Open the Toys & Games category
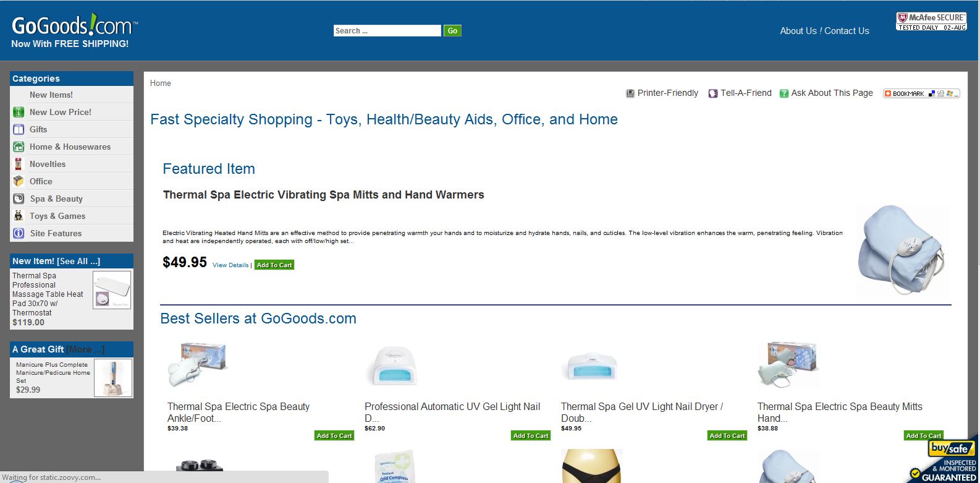Screen dimensions: 980x483 tap(57, 216)
